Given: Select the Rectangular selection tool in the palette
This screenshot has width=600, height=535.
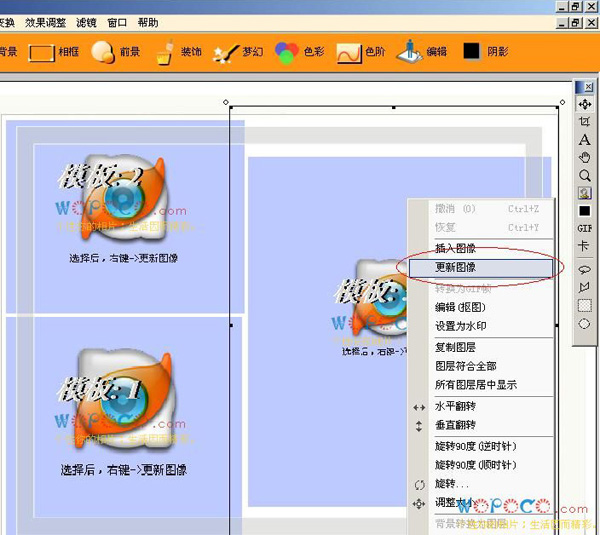Looking at the screenshot, I should click(x=584, y=305).
